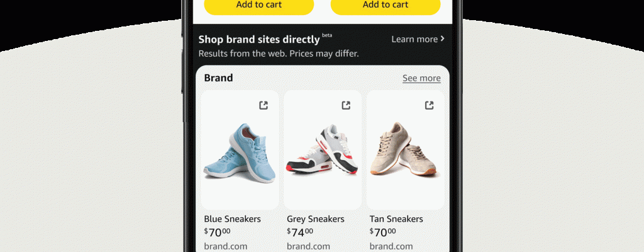644x252 pixels.
Task: Open the Learn more link
Action: point(414,39)
